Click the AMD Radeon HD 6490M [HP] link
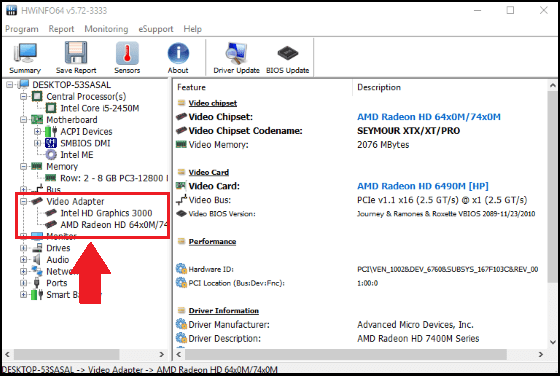560x376 pixels. tap(423, 186)
